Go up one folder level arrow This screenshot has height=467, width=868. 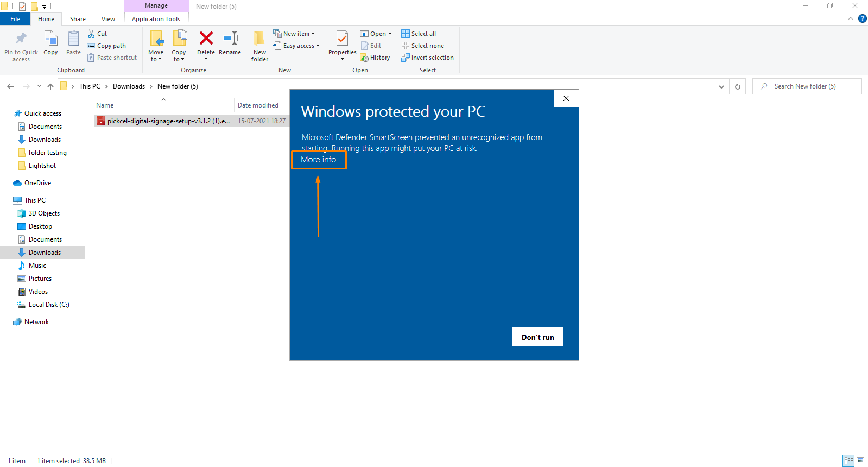click(x=50, y=86)
